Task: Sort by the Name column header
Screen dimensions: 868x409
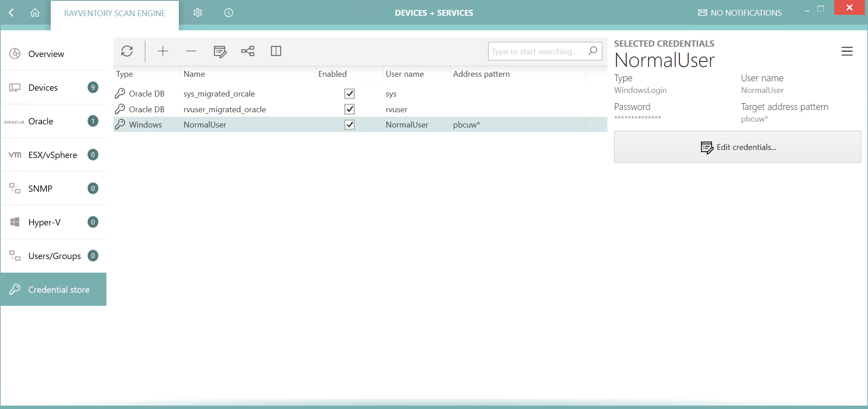Action: (194, 74)
